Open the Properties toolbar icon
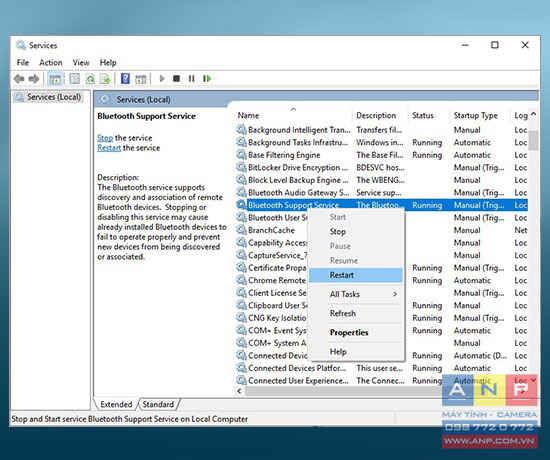 point(74,79)
